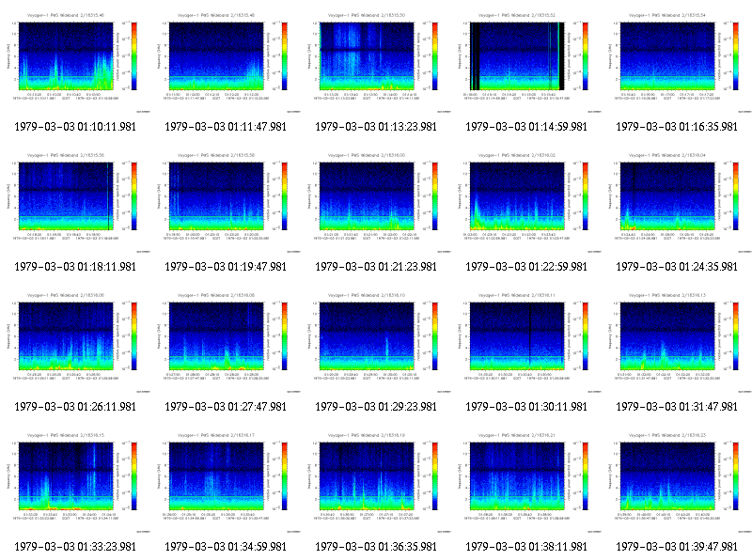The width and height of the screenshot is (752, 560).
Task: Click the caption 1979-03-03 01:11:47.981
Action: click(226, 127)
